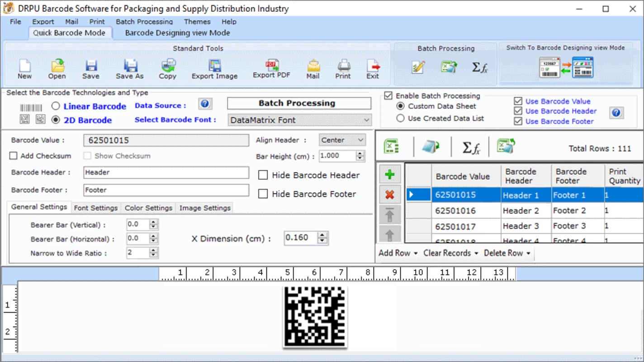Select the 2D Barcode radio button
The width and height of the screenshot is (644, 362).
(55, 120)
